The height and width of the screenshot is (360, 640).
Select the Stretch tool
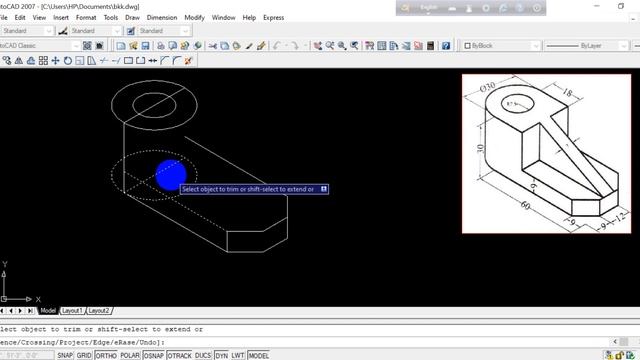click(x=92, y=61)
